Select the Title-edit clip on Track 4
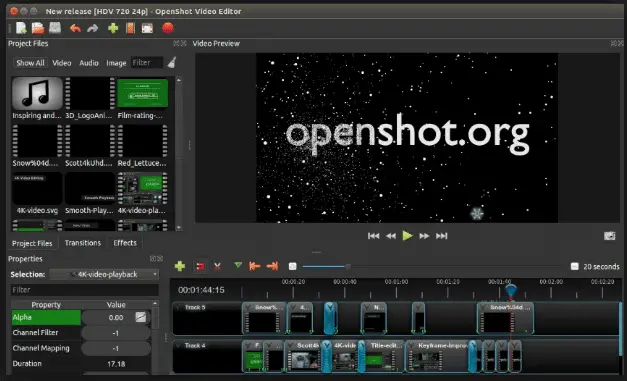Viewport: 627px width, 381px height. point(384,356)
